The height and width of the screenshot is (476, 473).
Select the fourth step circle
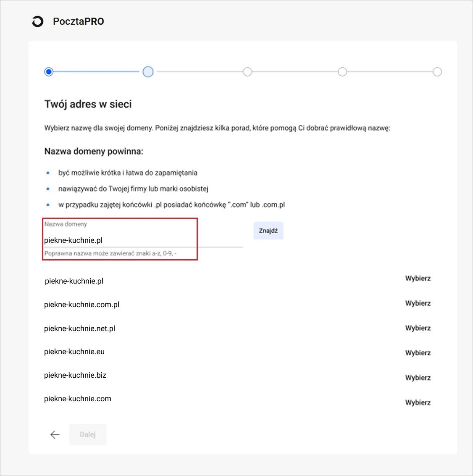point(342,72)
